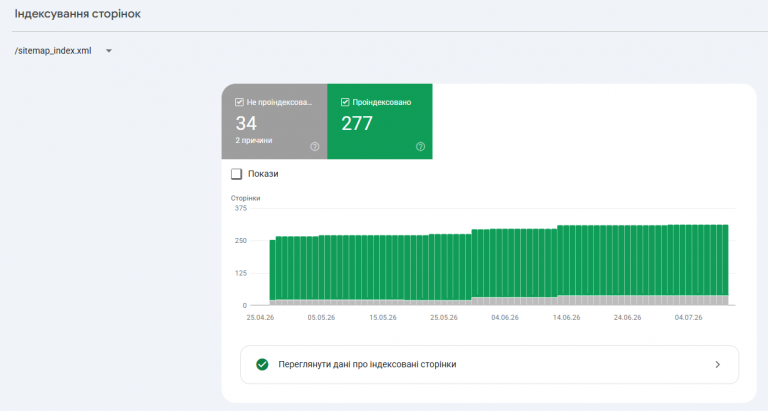Click the green checkmark status icon

click(263, 364)
